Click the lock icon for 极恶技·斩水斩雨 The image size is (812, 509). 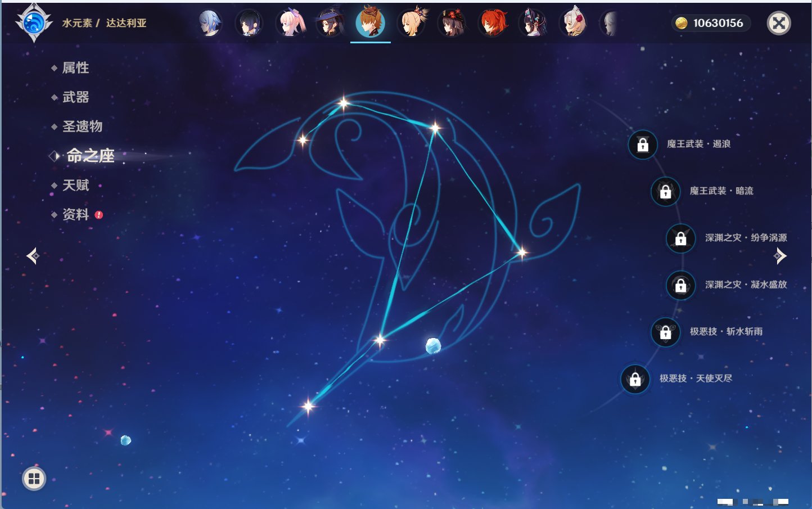click(x=665, y=332)
